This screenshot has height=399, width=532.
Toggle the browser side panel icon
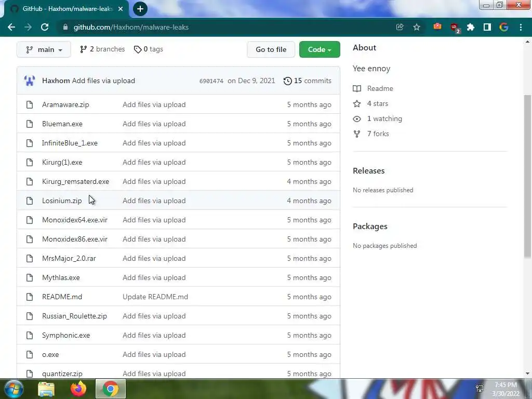tap(487, 27)
